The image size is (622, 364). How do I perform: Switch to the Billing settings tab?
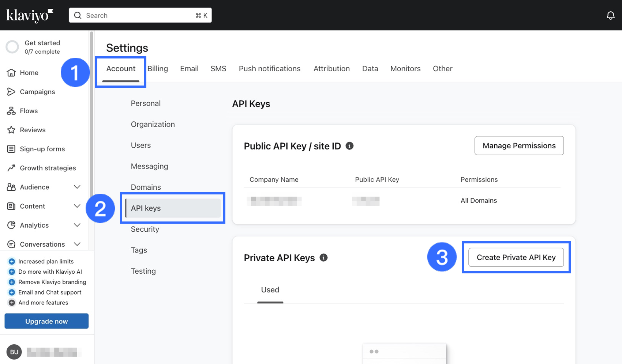pyautogui.click(x=158, y=69)
